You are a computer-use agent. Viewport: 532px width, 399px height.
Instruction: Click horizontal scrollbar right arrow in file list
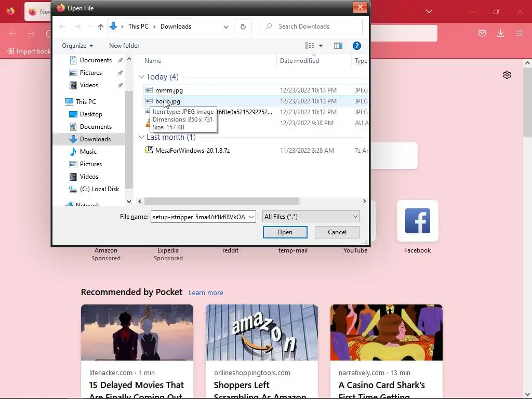click(x=364, y=202)
